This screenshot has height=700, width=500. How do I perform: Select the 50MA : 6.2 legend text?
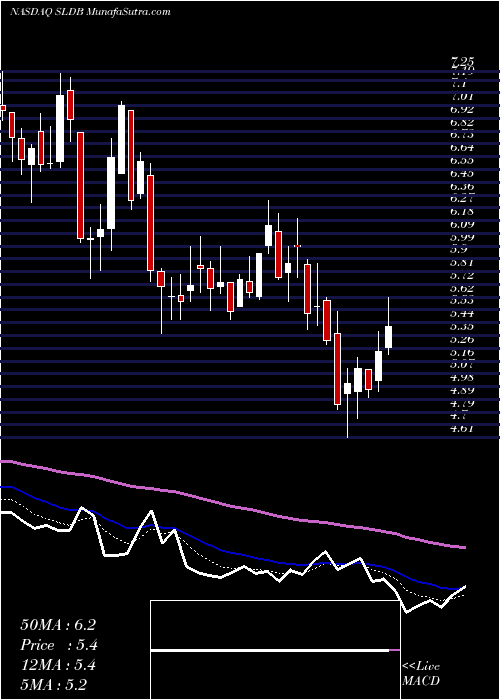58,625
